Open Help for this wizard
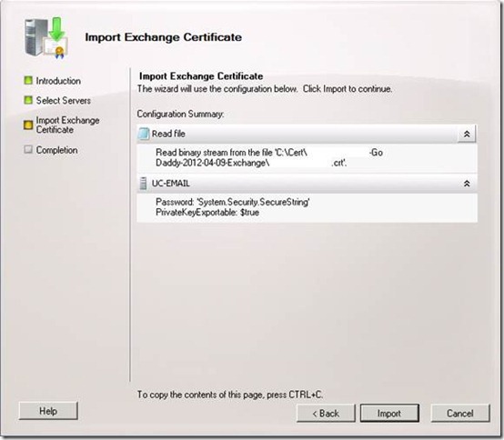The height and width of the screenshot is (440, 504). click(x=48, y=410)
